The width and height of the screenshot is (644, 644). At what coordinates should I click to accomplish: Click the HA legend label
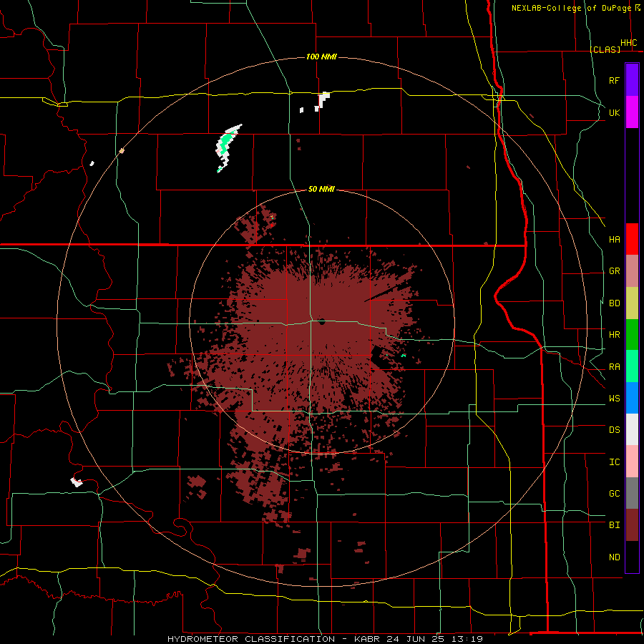pyautogui.click(x=614, y=240)
